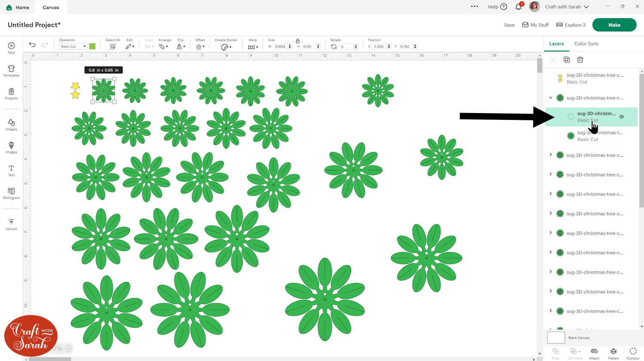Go to the Home tab

[18, 7]
